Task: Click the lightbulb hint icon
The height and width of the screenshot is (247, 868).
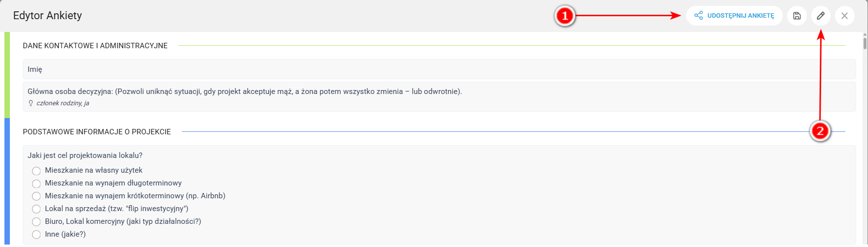Action: point(31,103)
